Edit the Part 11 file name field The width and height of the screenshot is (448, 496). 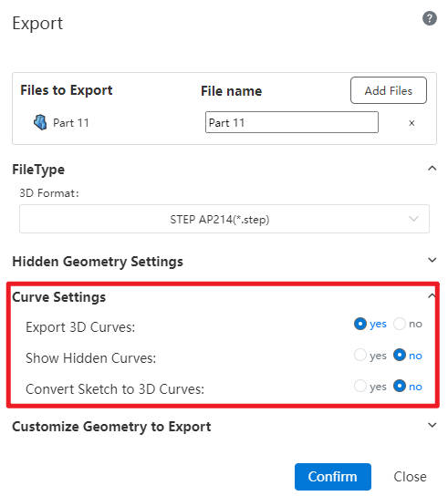(291, 122)
